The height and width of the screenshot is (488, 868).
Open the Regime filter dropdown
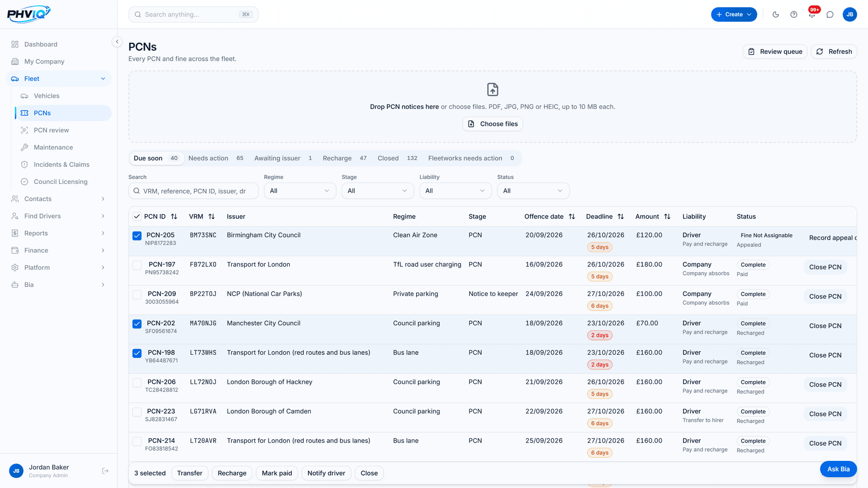click(x=300, y=191)
